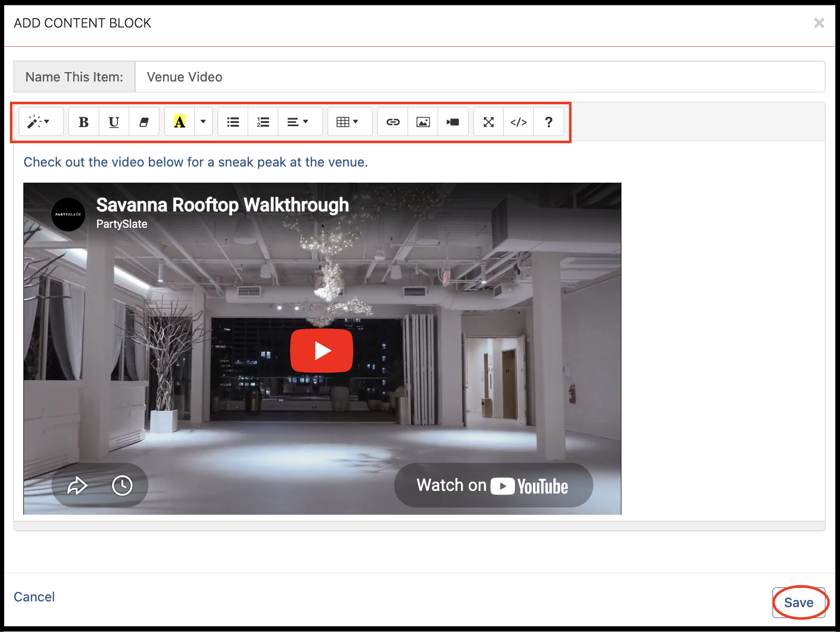
Task: Insert an unordered bullet list
Action: pos(233,122)
